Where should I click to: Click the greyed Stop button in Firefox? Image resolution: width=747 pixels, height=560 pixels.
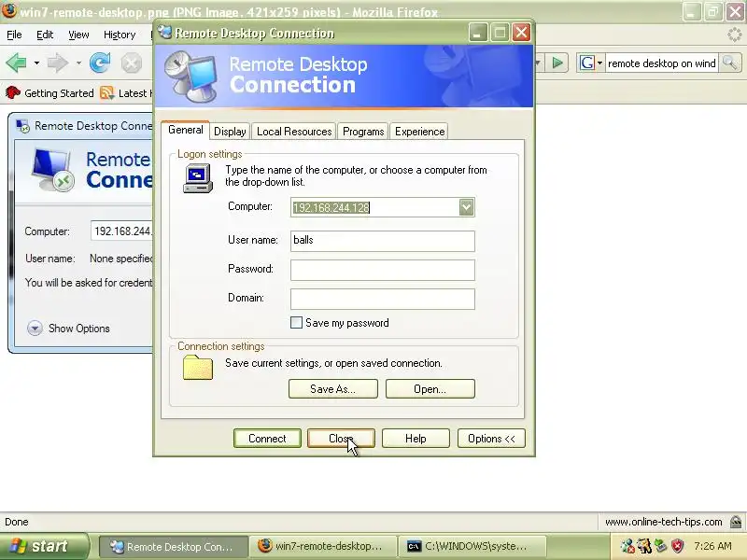pyautogui.click(x=131, y=63)
